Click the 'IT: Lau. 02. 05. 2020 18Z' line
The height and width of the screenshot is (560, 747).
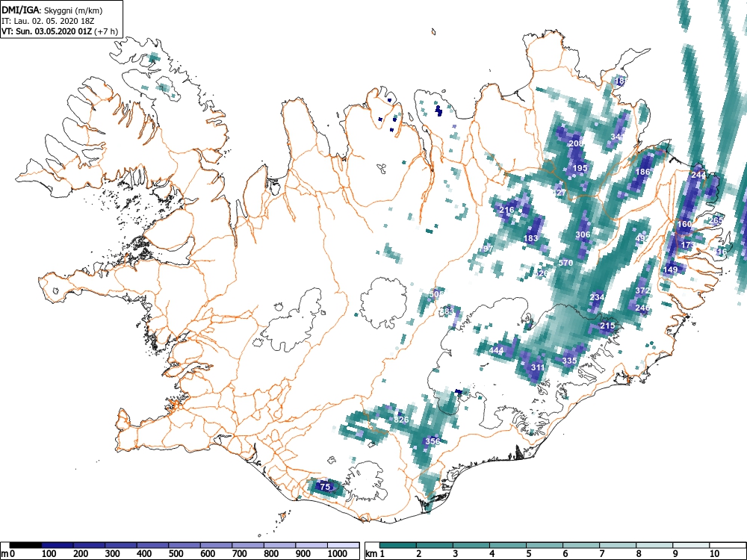(48, 22)
